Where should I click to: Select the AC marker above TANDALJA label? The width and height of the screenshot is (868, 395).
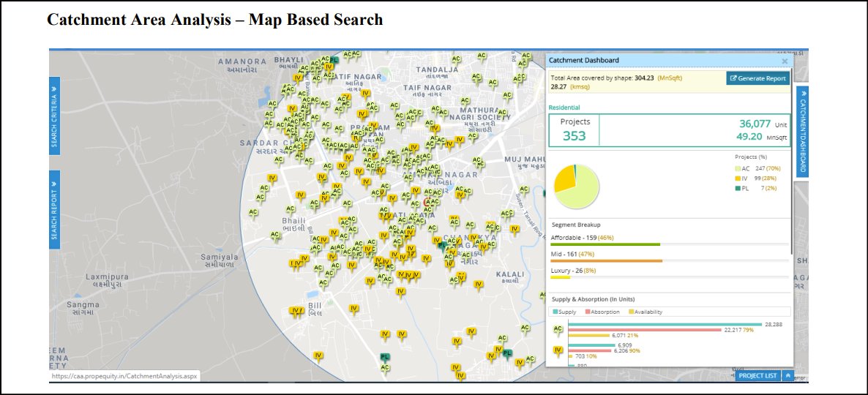tap(455, 59)
